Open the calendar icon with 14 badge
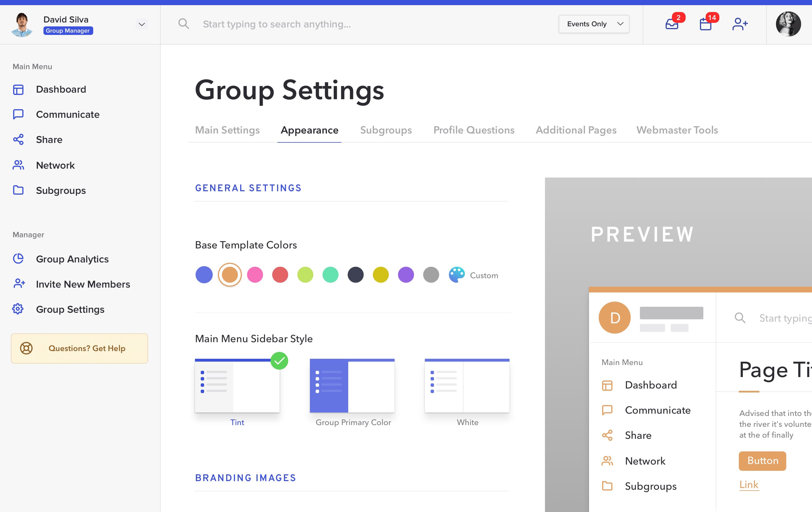This screenshot has width=812, height=512. coord(705,24)
